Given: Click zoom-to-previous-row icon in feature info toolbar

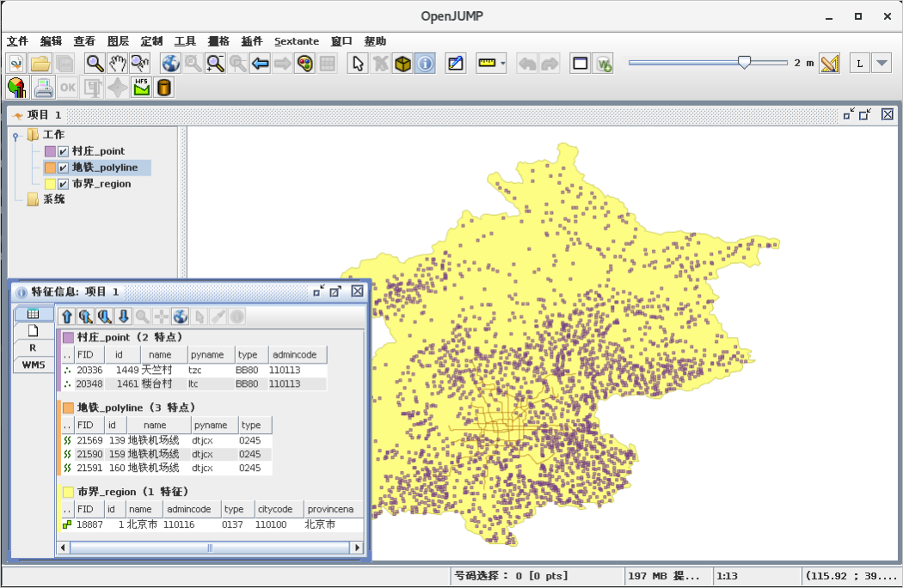Looking at the screenshot, I should 86,316.
